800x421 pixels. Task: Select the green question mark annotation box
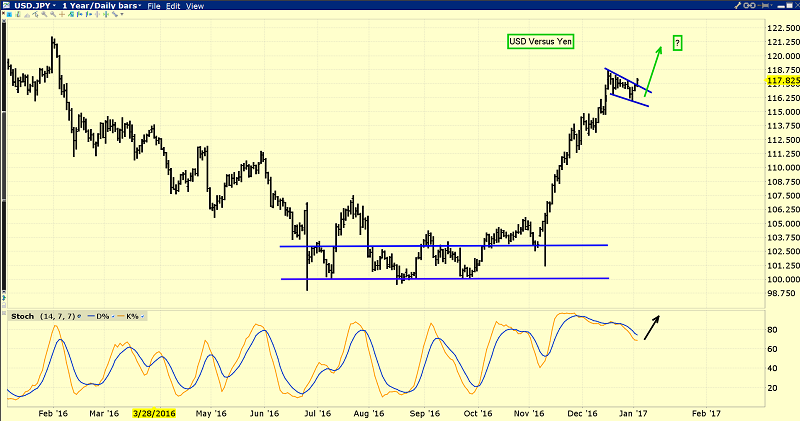[677, 42]
